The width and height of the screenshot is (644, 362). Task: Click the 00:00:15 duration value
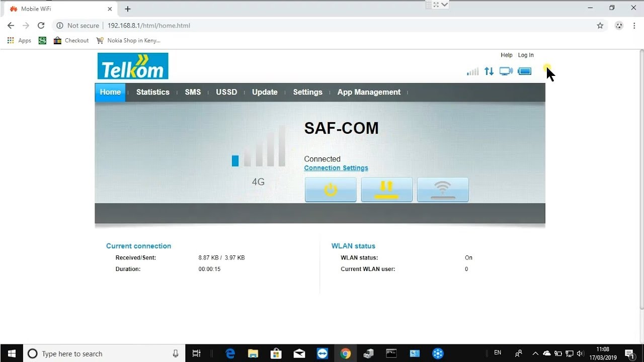[x=209, y=269]
